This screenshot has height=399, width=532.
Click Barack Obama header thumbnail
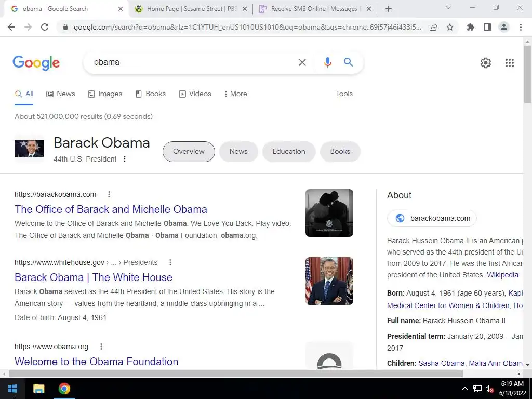(x=29, y=149)
